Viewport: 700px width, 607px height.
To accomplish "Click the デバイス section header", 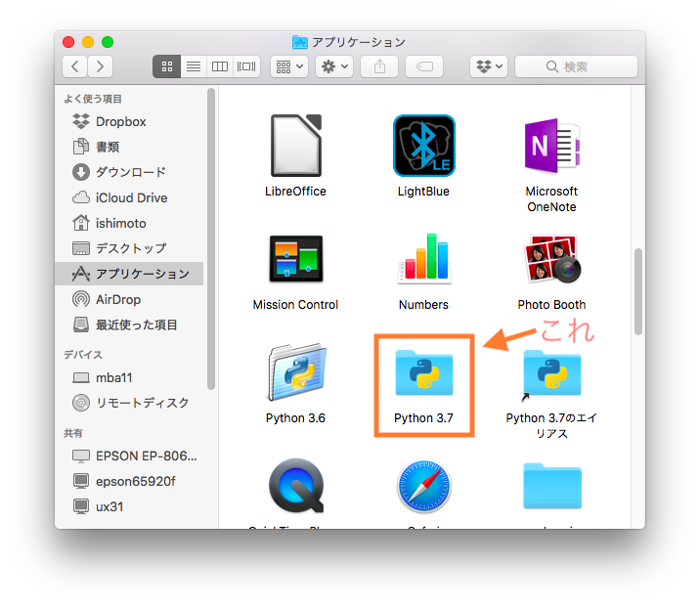I will coord(83,355).
